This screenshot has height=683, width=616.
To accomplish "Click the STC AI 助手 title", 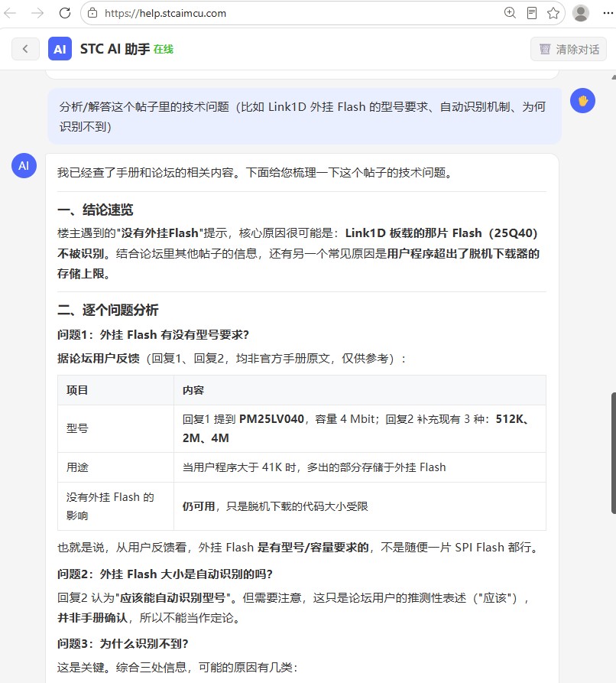I will [x=115, y=49].
